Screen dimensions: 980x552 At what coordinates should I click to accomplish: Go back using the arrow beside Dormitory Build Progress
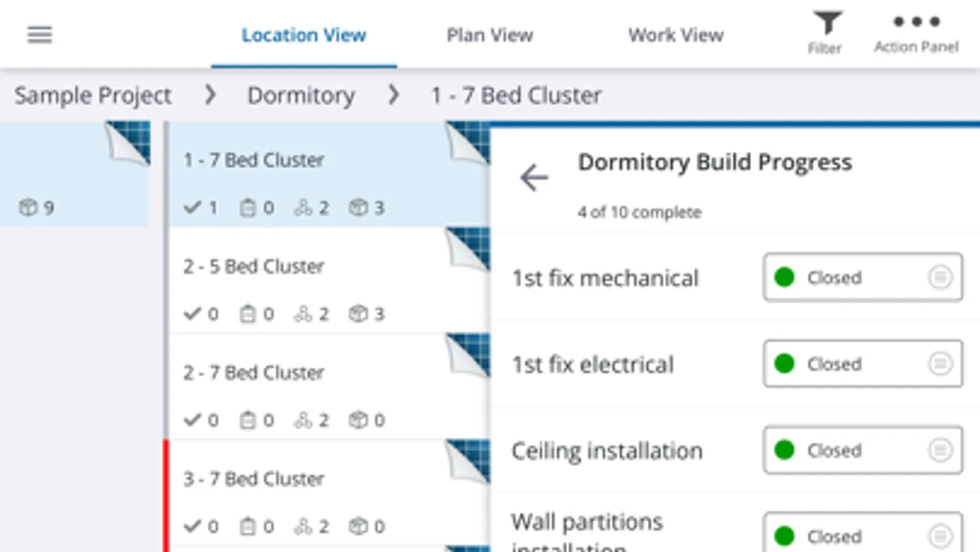(534, 178)
